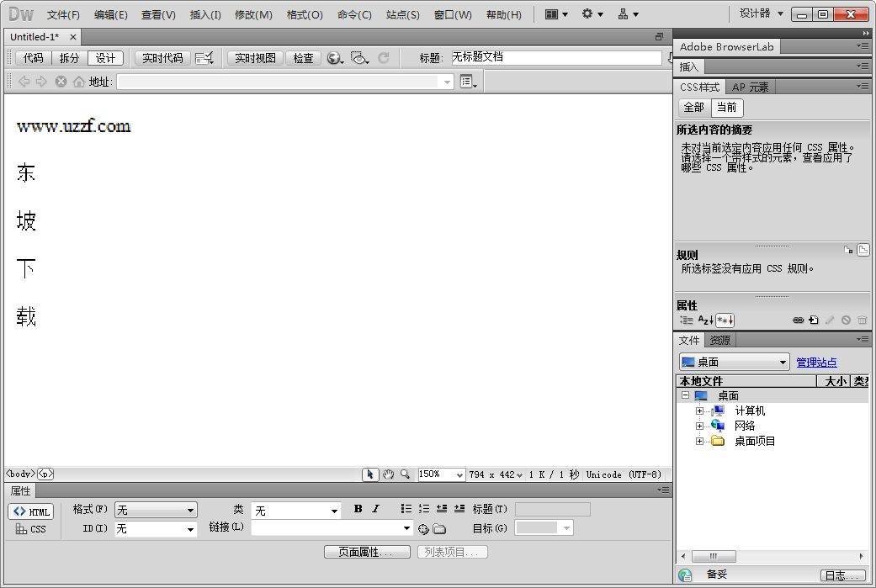Click the 管理站点 link
This screenshot has width=876, height=588.
[816, 363]
